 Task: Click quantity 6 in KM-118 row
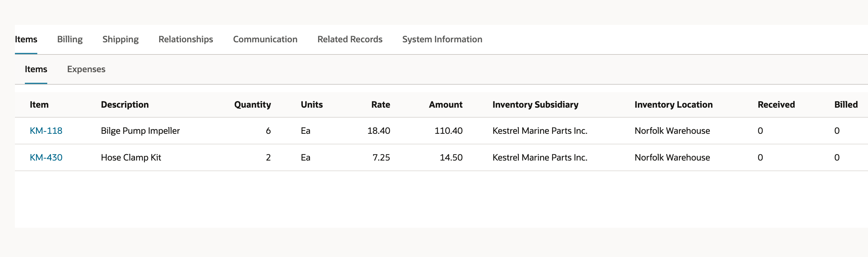[x=268, y=131]
